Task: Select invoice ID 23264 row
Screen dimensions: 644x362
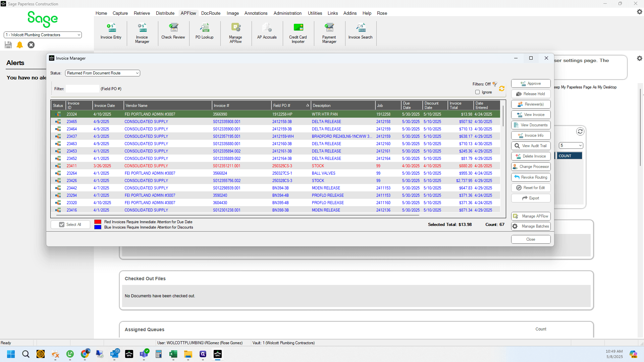Action: coord(275,173)
